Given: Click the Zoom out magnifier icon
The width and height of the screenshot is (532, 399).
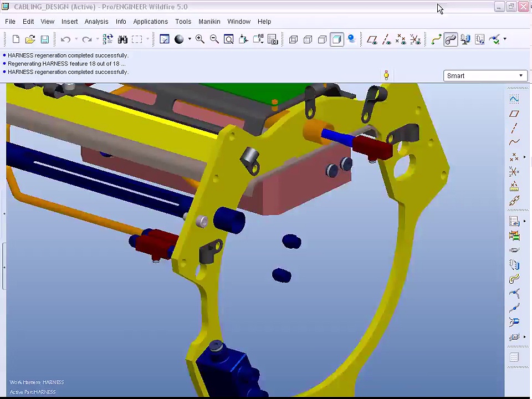Looking at the screenshot, I should click(x=214, y=39).
